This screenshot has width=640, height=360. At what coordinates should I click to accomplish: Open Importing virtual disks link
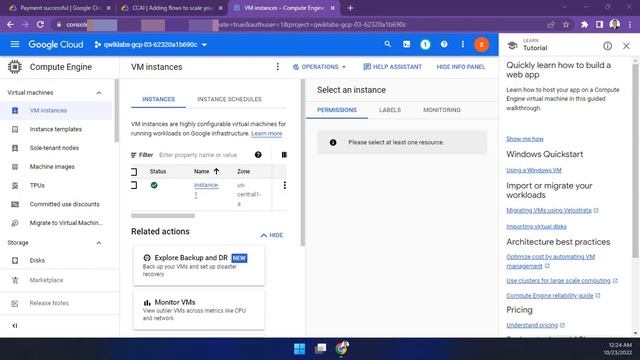[536, 227]
